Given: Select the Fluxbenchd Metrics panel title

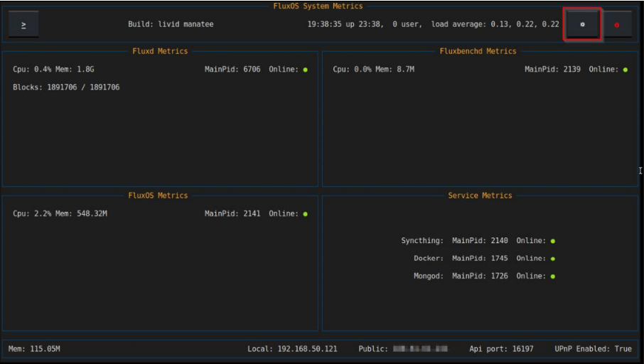Looking at the screenshot, I should tap(478, 51).
